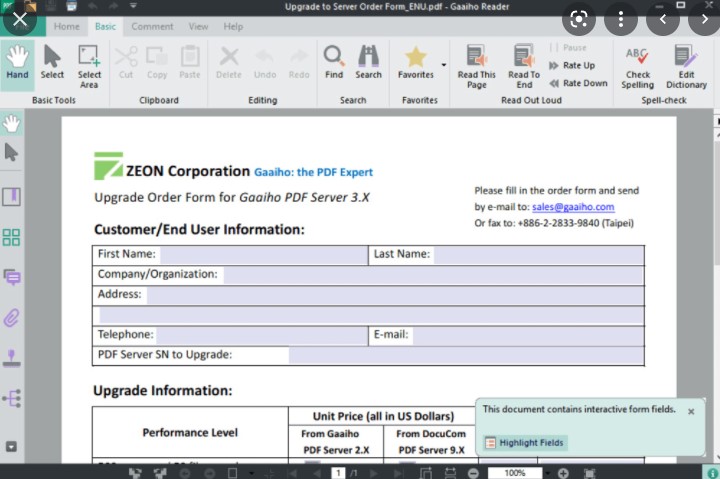Open Edit Dictionary
720x479 pixels.
click(x=686, y=68)
